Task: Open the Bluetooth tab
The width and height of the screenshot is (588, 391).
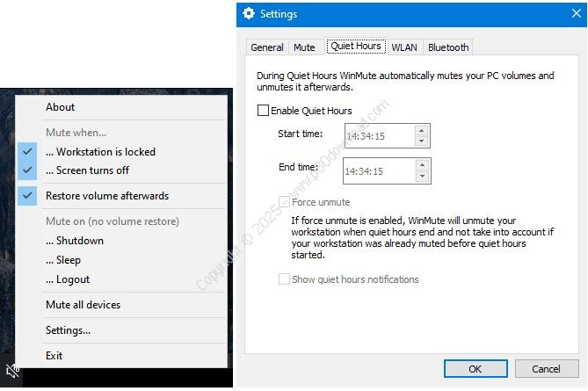Action: 448,47
